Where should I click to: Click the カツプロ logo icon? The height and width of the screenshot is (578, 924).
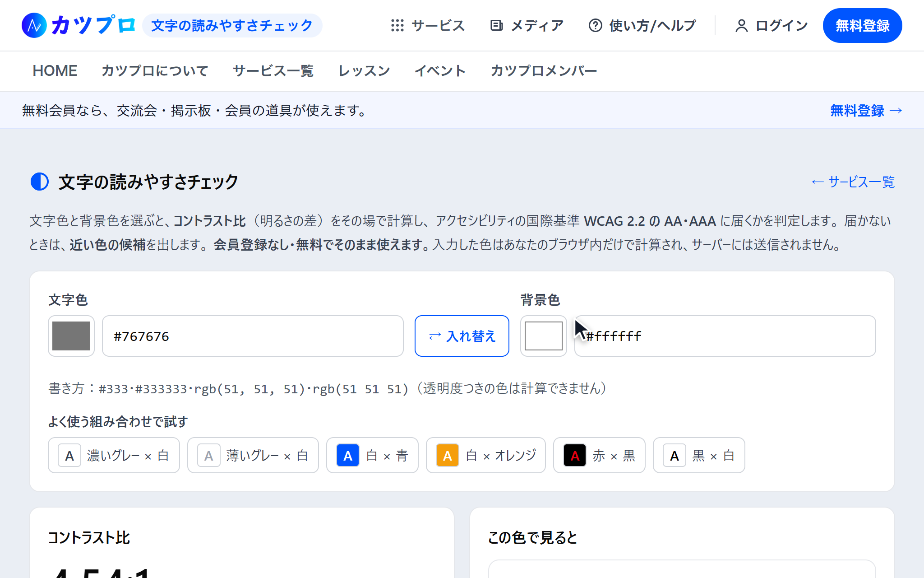(34, 25)
